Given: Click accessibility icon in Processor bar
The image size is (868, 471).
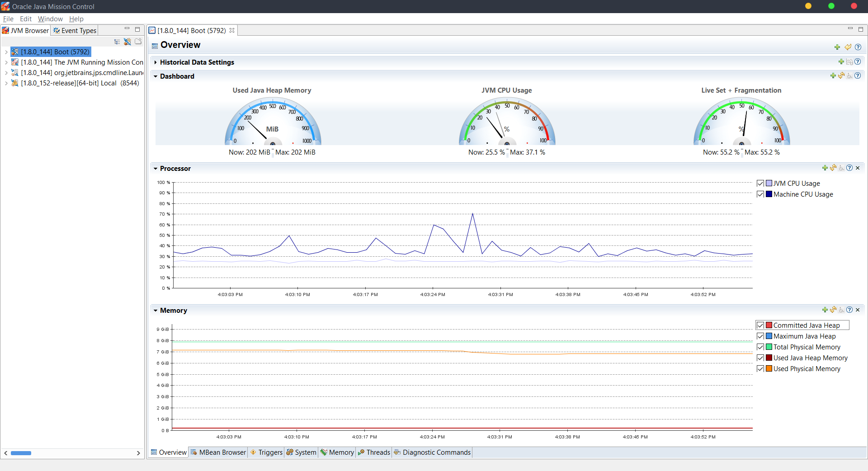Looking at the screenshot, I should tap(841, 168).
